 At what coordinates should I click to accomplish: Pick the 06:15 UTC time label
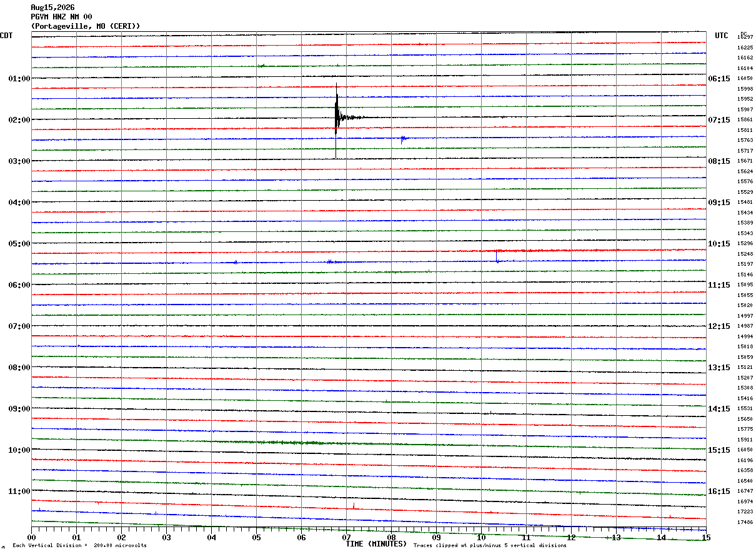tap(719, 79)
